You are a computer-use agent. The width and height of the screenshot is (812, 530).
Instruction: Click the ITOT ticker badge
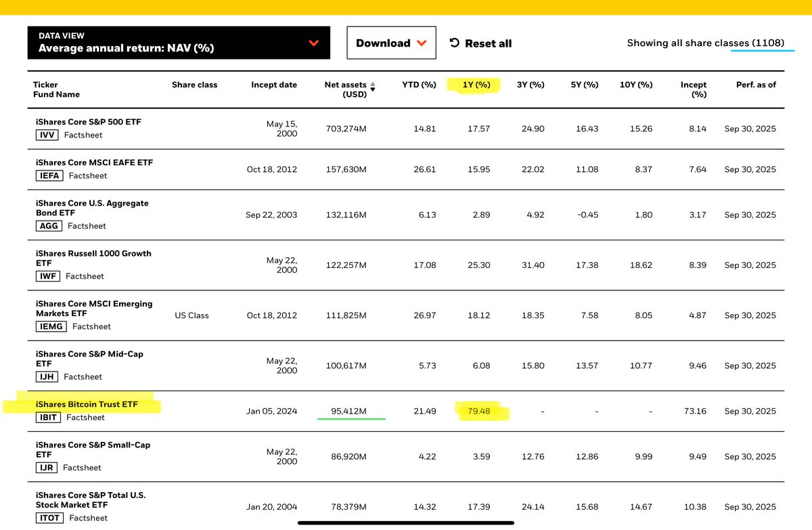pyautogui.click(x=50, y=517)
